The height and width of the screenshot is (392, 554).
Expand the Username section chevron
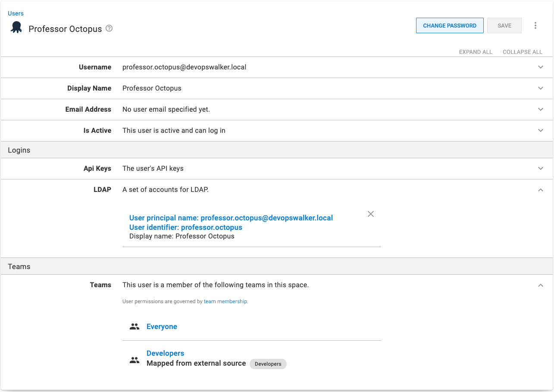pos(541,67)
